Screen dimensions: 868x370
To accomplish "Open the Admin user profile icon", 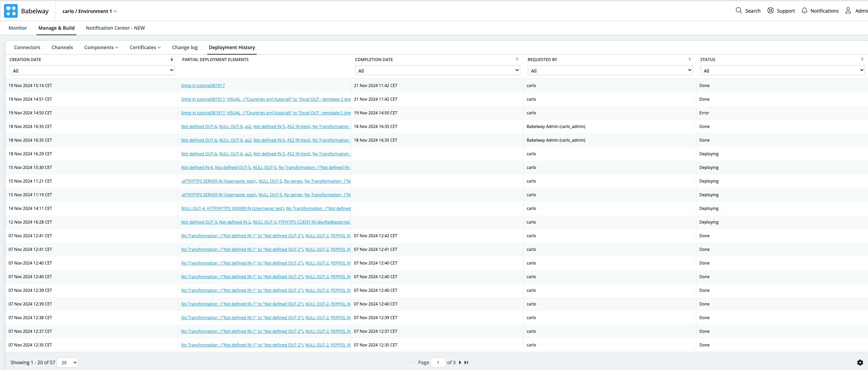I will (848, 11).
